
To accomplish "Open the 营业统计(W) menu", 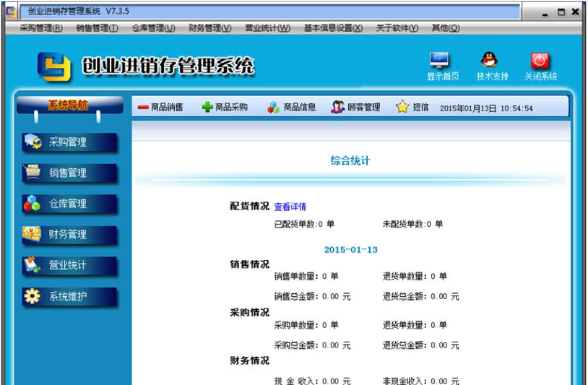I will [x=267, y=28].
